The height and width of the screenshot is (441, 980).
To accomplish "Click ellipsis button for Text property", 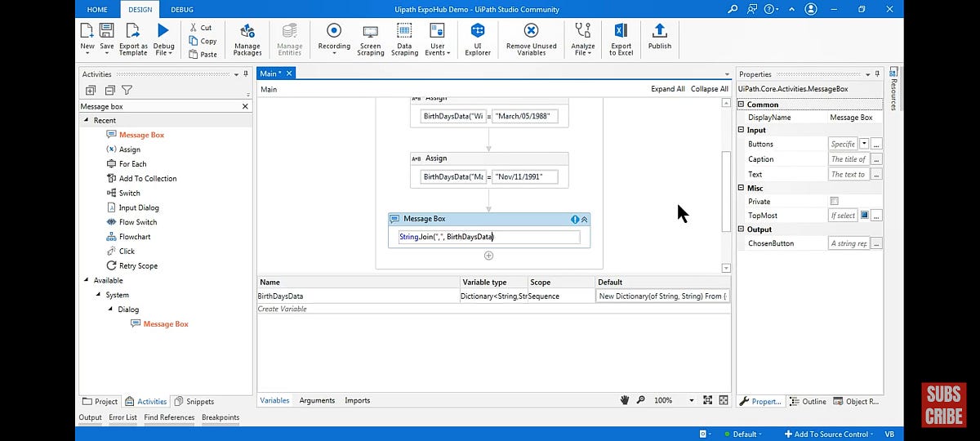I will pyautogui.click(x=876, y=174).
